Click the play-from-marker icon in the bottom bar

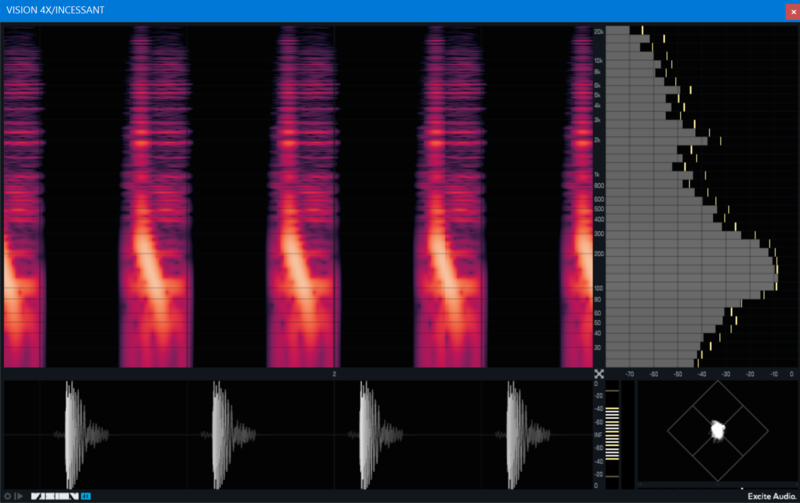19,496
